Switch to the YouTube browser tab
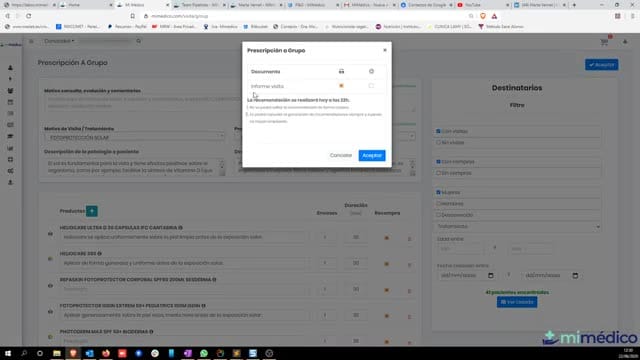This screenshot has height=360, width=640. coord(483,5)
